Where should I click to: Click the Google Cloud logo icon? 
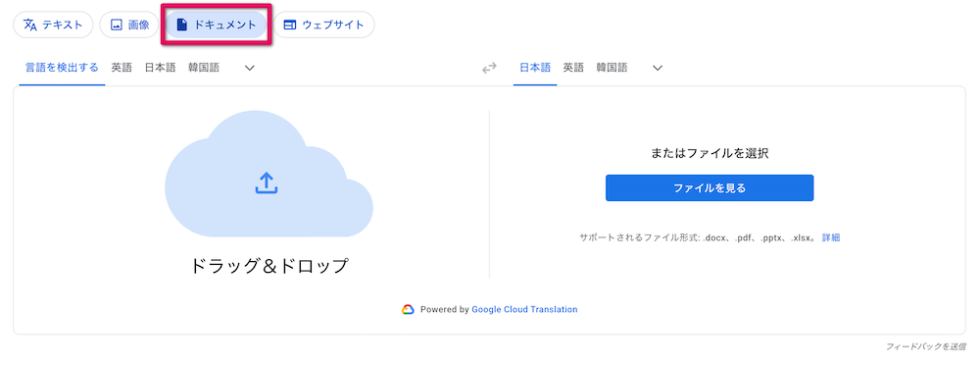point(408,309)
